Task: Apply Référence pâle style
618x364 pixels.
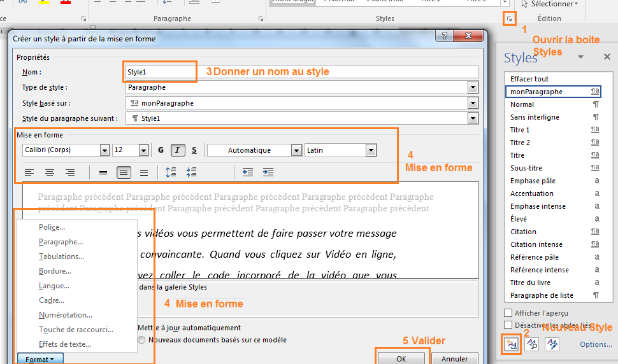Action: click(x=554, y=257)
